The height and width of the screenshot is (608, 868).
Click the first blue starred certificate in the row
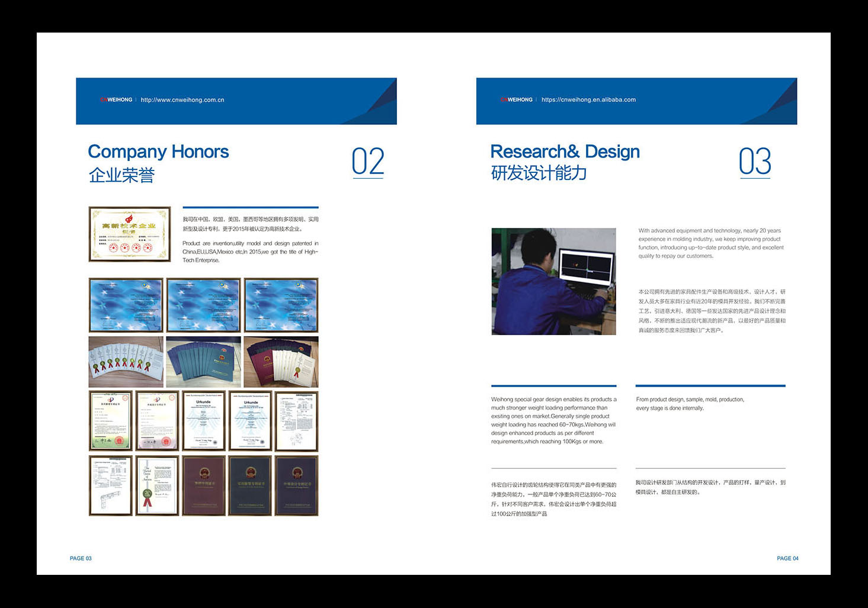[126, 305]
